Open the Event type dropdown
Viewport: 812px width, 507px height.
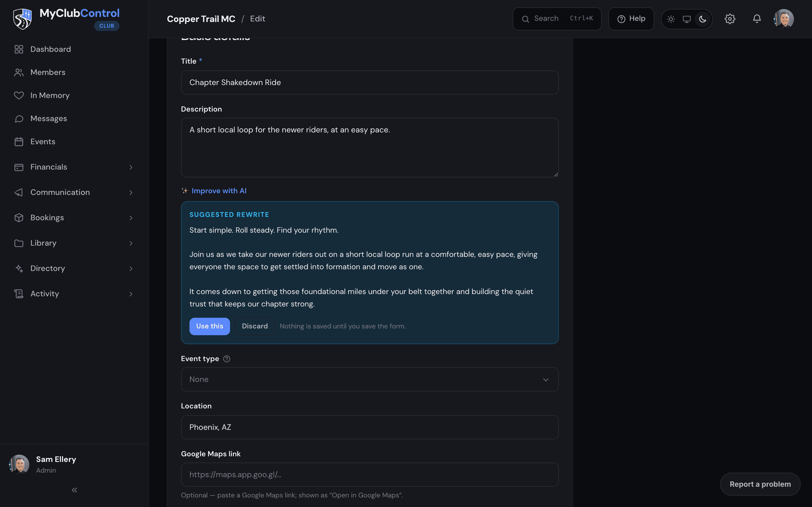point(369,379)
